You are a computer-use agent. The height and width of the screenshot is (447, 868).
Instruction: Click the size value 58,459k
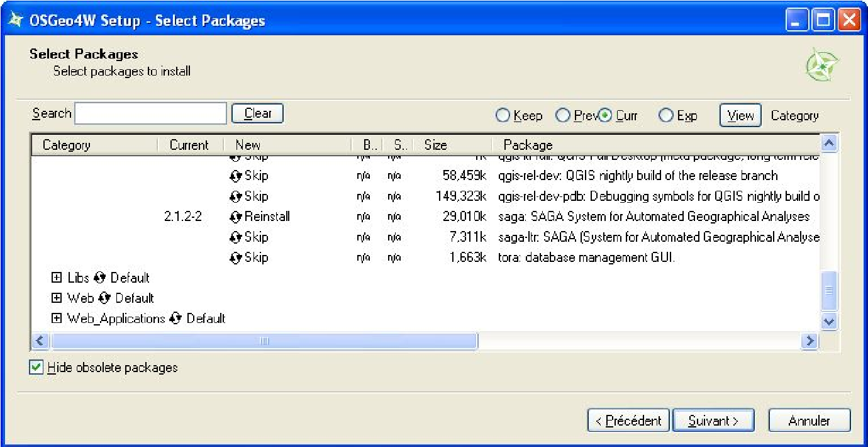464,176
